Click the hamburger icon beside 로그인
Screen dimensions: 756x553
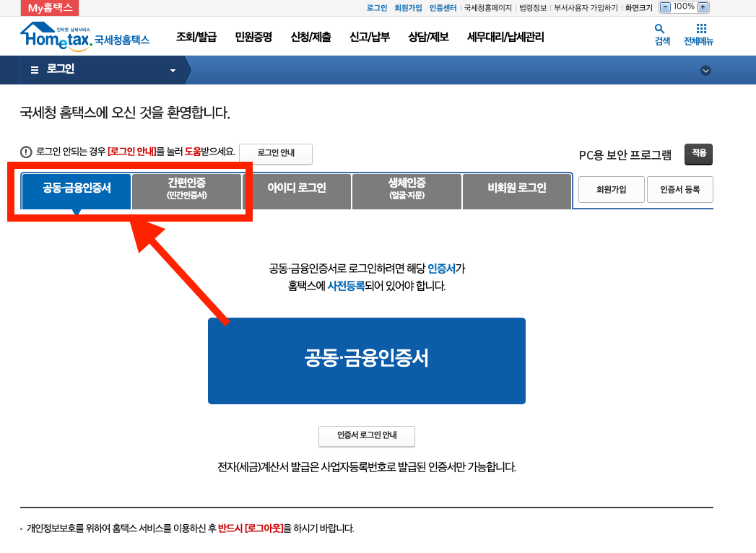[35, 70]
